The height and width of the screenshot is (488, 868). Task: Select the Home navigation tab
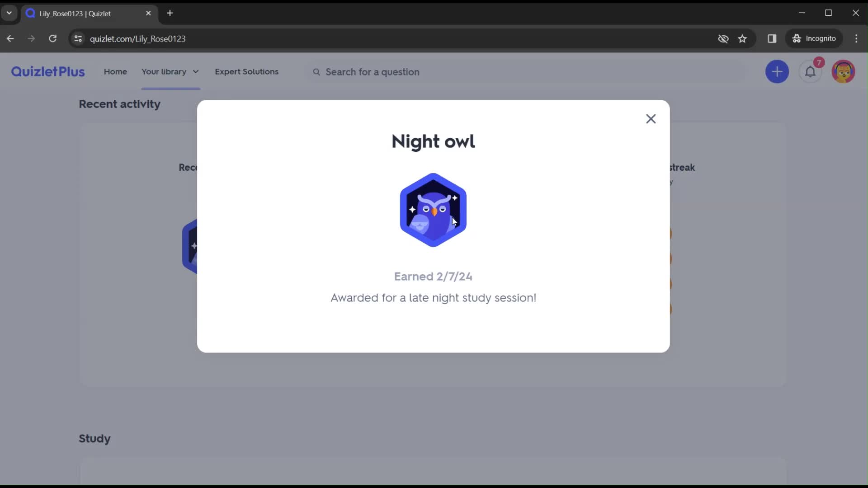point(115,71)
